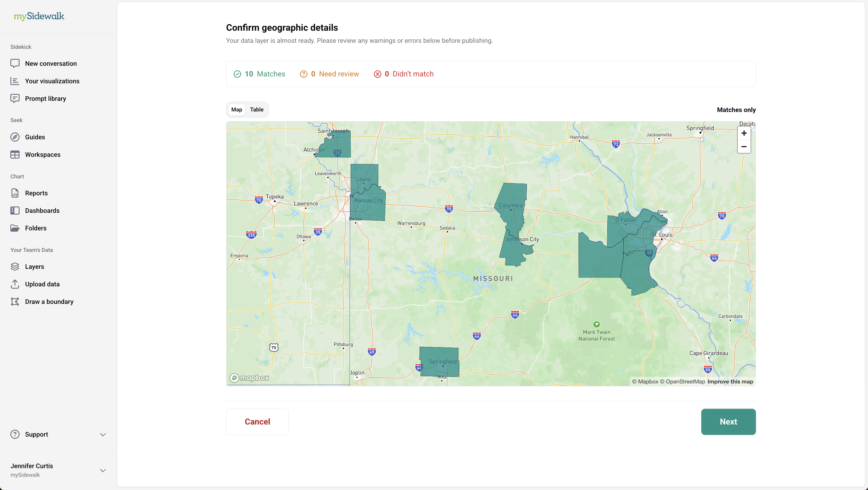The width and height of the screenshot is (868, 490).
Task: Zoom in the map with plus
Action: click(x=744, y=133)
